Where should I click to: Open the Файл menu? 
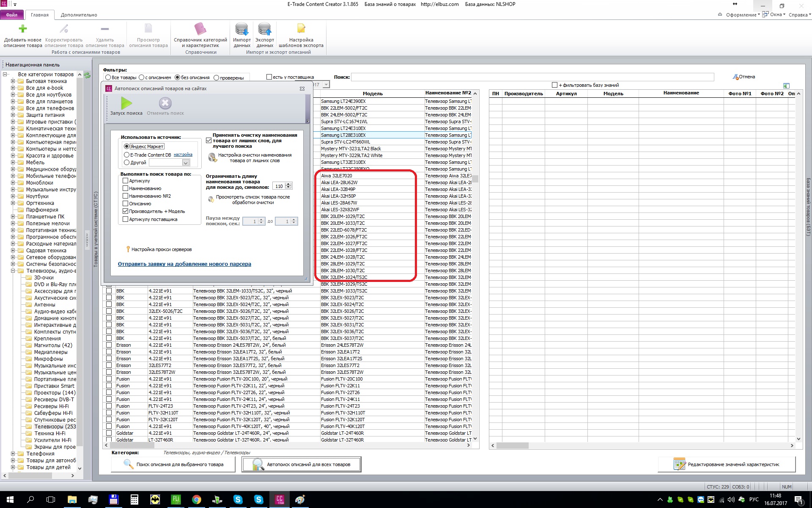point(12,15)
